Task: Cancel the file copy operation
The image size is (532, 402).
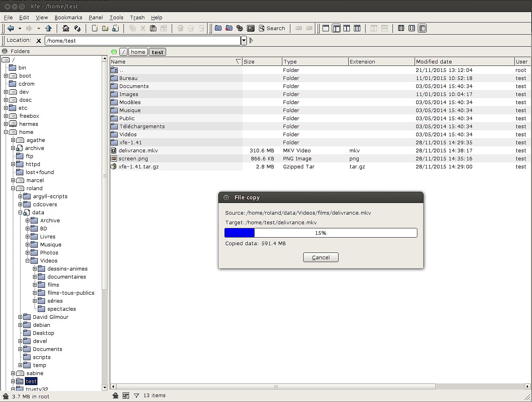Action: click(321, 257)
